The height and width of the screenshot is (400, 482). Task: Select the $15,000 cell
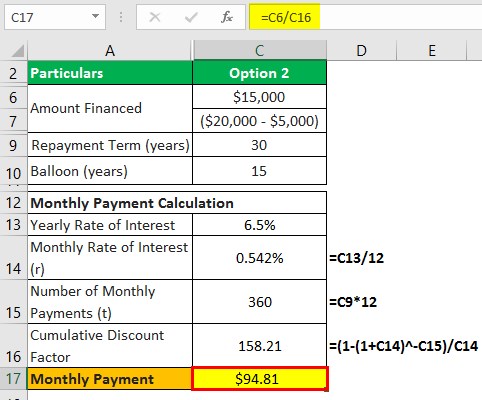259,97
